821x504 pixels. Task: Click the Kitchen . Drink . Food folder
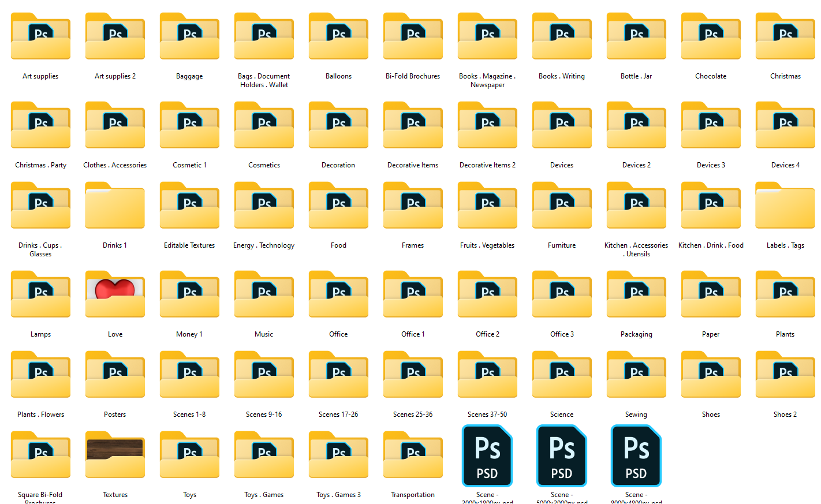coord(711,206)
